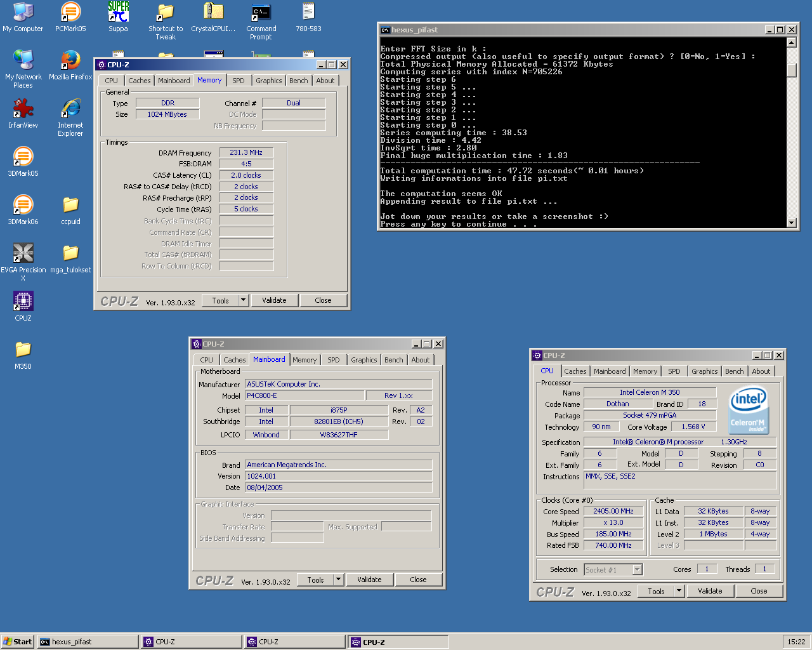Launch 3DMark06 desktop shortcut
The height and width of the screenshot is (650, 812).
point(23,210)
